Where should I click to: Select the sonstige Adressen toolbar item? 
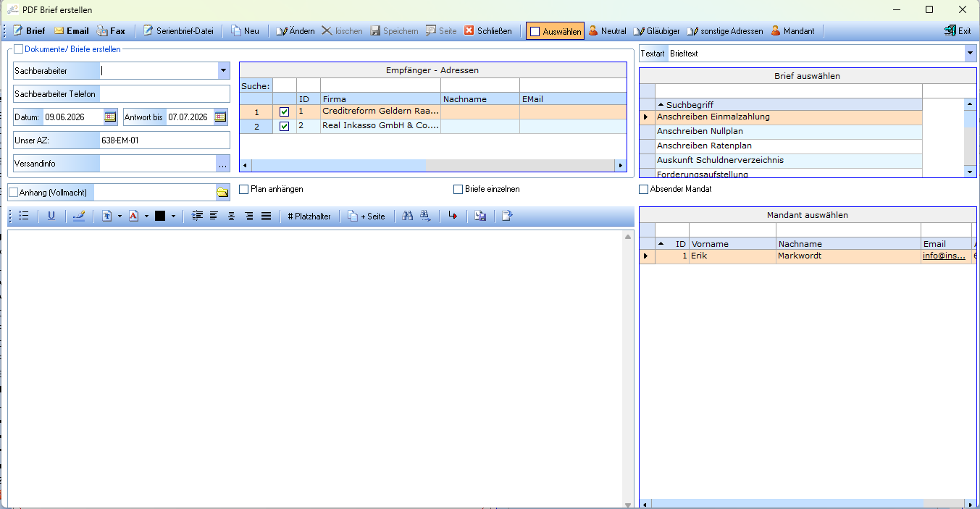coord(725,31)
